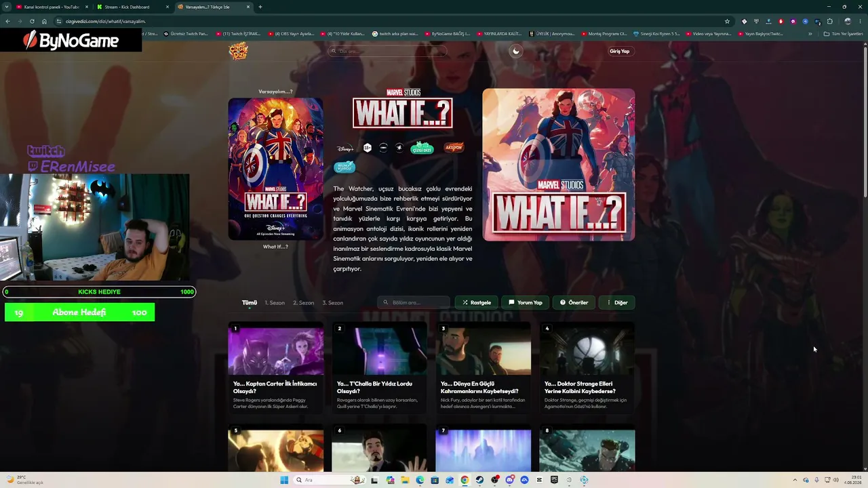The image size is (868, 488).
Task: Select the Çizgi Dizi genre badge
Action: point(422,148)
